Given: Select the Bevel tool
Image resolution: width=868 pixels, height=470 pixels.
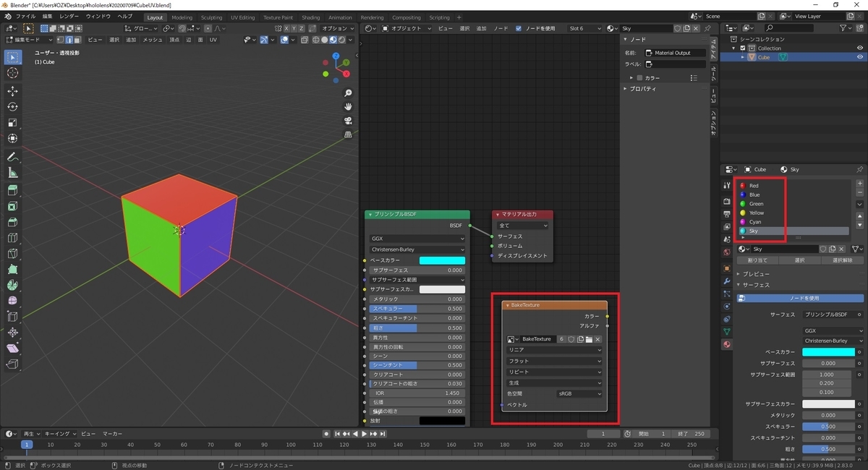Looking at the screenshot, I should click(x=13, y=222).
